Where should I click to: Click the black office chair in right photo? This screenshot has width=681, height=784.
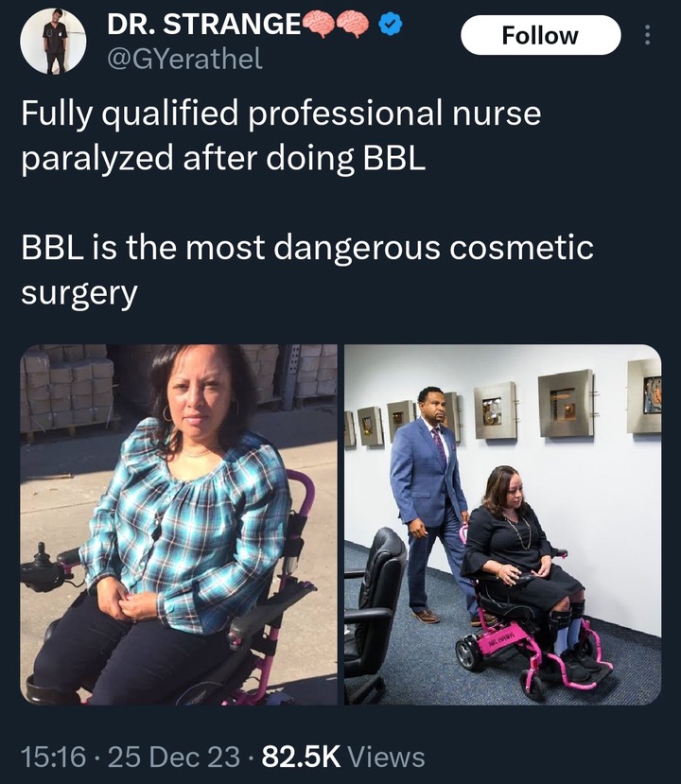375,614
